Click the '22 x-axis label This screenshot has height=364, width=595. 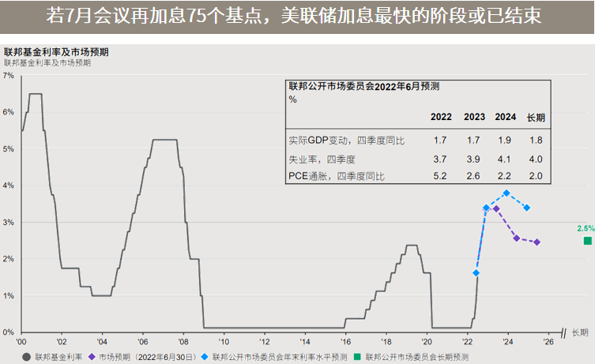click(468, 342)
